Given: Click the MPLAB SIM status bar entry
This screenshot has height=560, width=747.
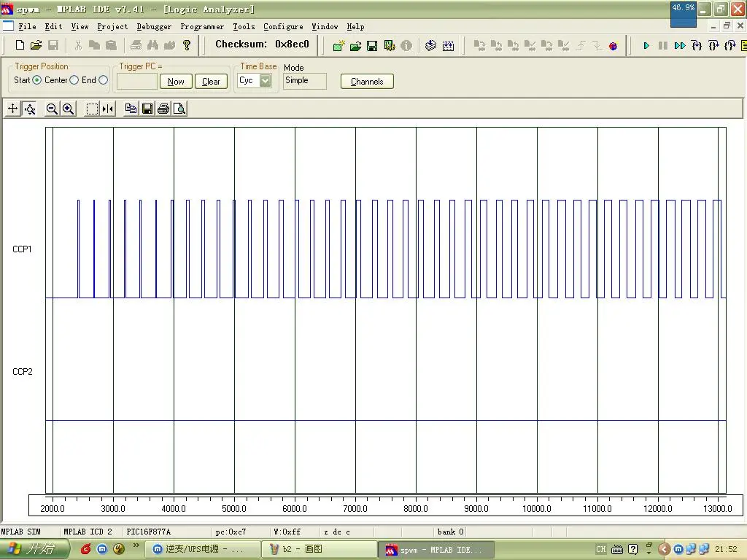Looking at the screenshot, I should pyautogui.click(x=21, y=532).
